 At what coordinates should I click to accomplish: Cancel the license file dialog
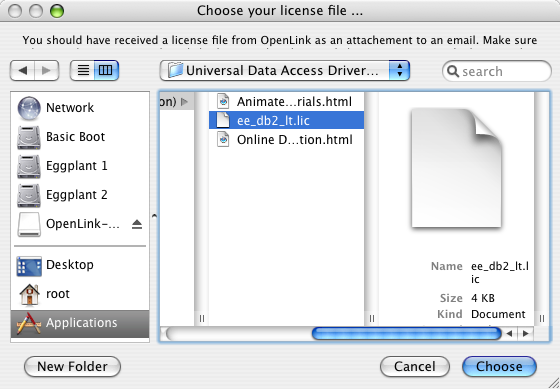point(415,366)
